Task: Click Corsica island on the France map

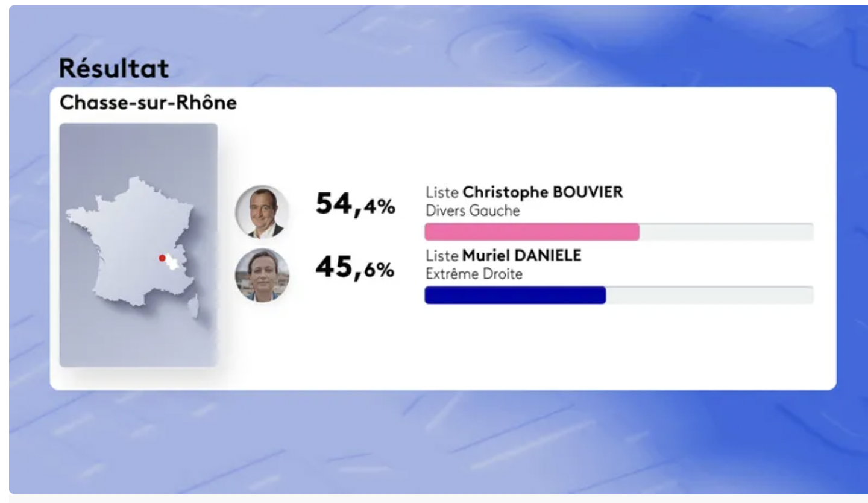Action: click(x=193, y=306)
